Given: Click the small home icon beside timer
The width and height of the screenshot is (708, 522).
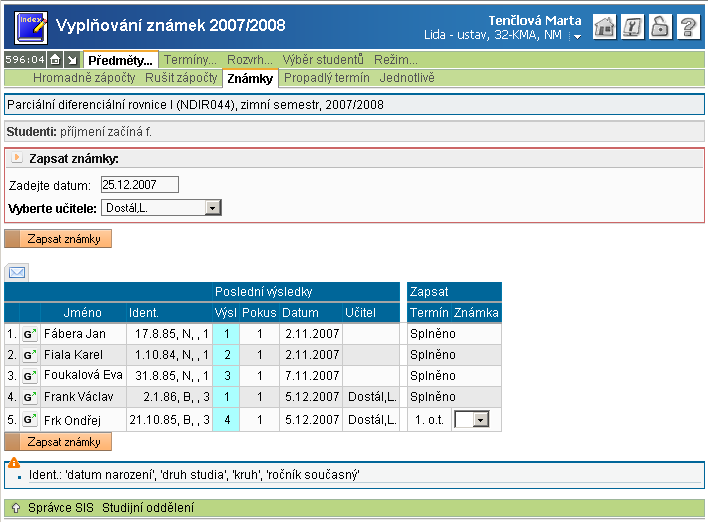Looking at the screenshot, I should (x=56, y=60).
